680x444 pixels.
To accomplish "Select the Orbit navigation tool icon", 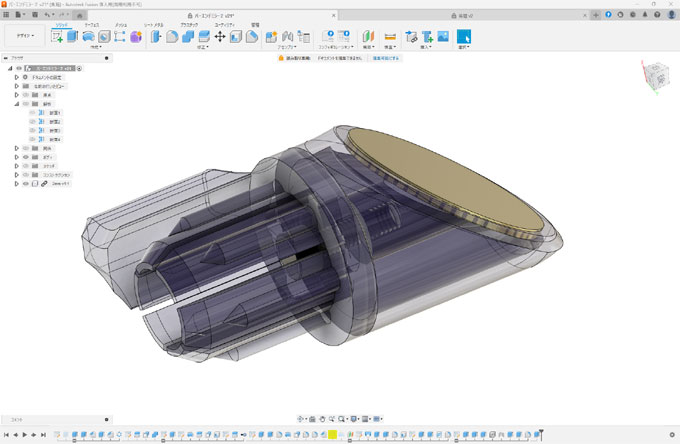I will point(301,418).
